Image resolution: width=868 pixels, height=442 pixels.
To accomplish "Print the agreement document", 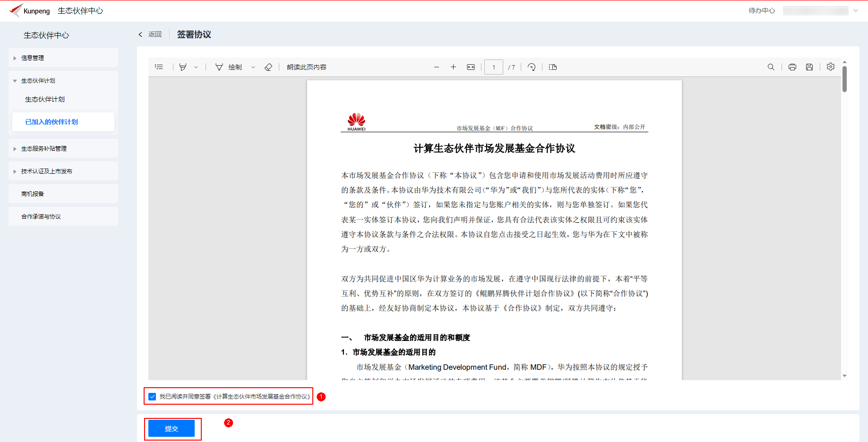I will [x=792, y=67].
